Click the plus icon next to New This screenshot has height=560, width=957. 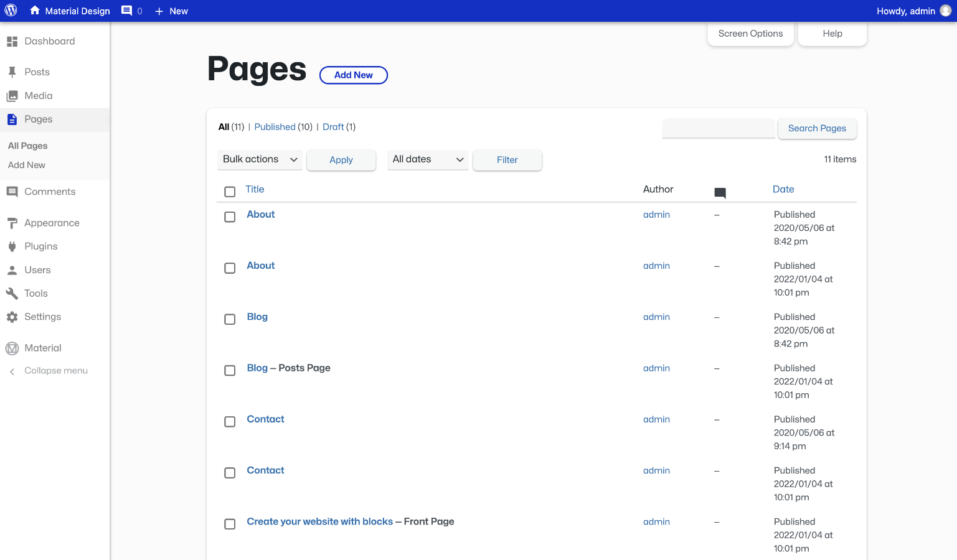click(159, 11)
